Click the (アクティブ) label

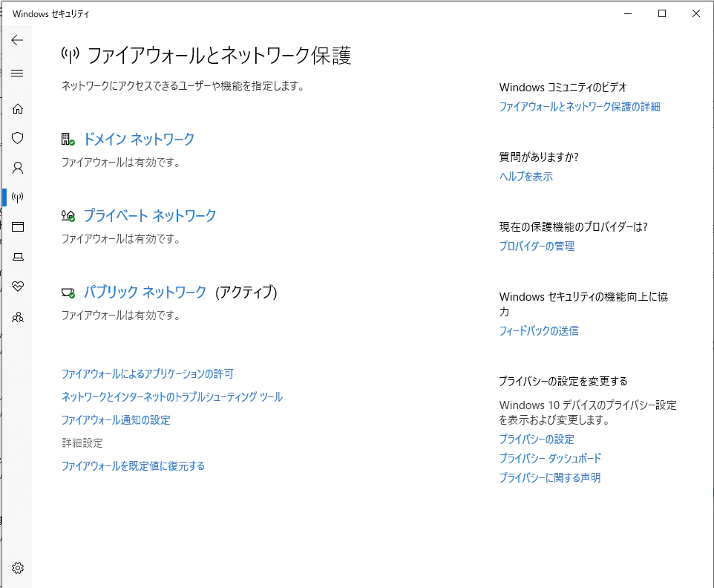click(246, 292)
